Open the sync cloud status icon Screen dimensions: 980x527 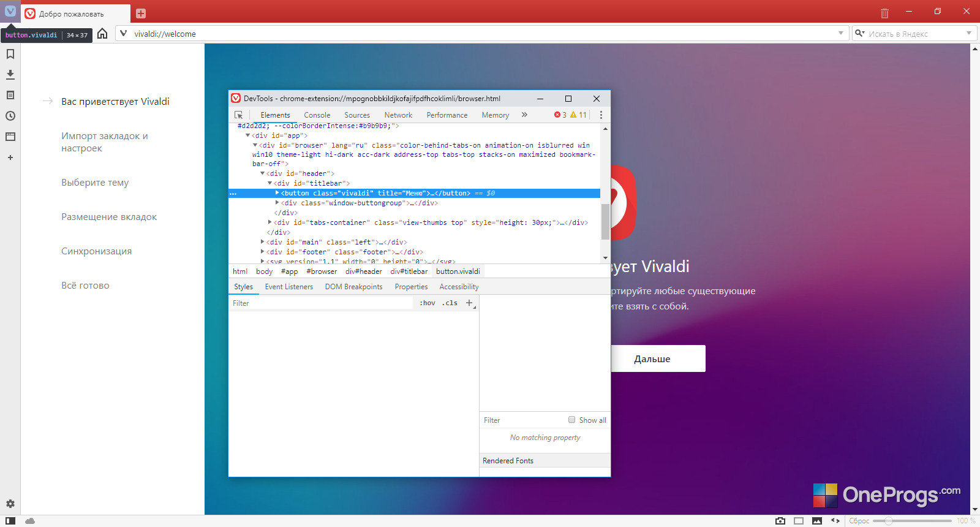point(30,521)
